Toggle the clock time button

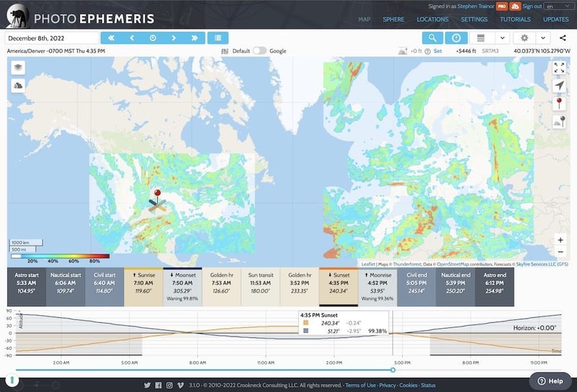457,38
